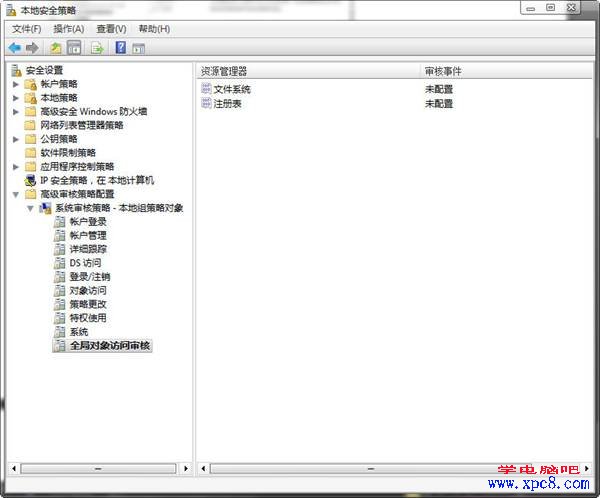
Task: Click the Forward arrow toolbar icon
Action: point(32,47)
